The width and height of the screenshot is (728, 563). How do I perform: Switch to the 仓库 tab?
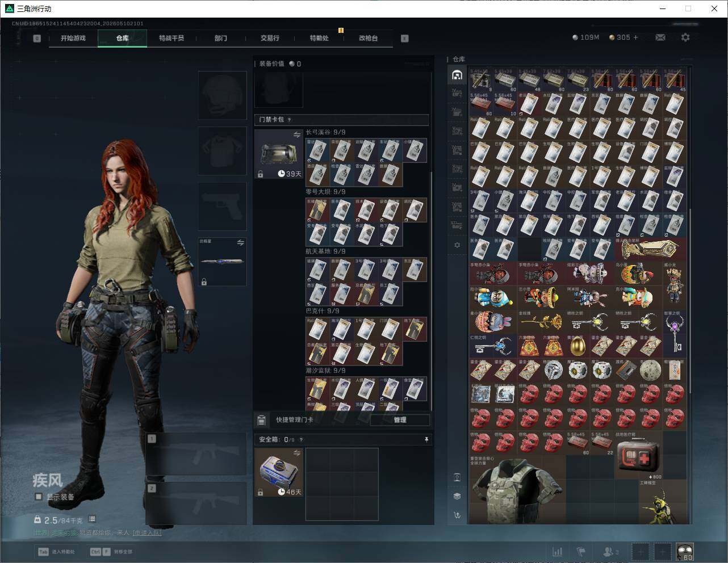click(123, 38)
